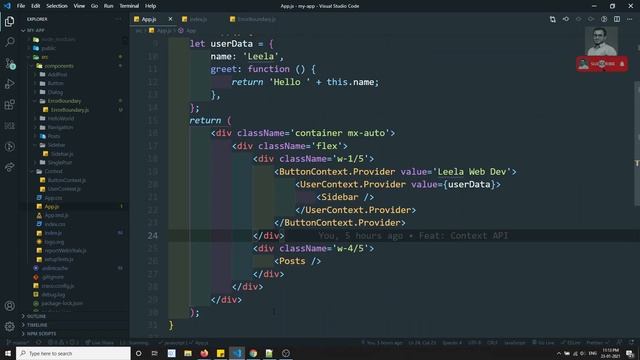Expand the Posts folder in tree
Viewport: 640px width, 360px height.
[54, 136]
